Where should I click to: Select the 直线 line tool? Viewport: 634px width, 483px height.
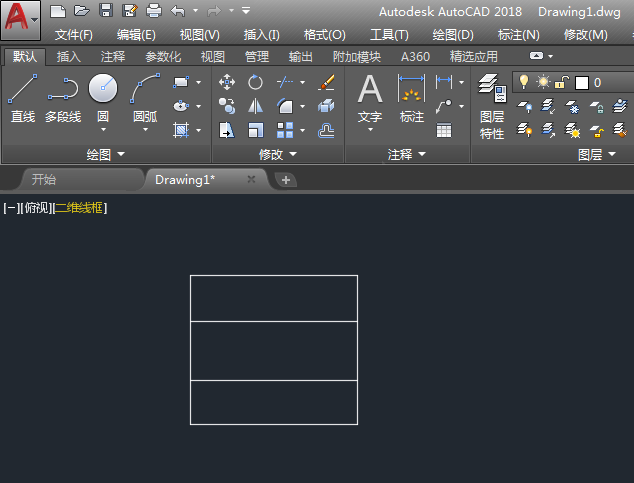23,98
